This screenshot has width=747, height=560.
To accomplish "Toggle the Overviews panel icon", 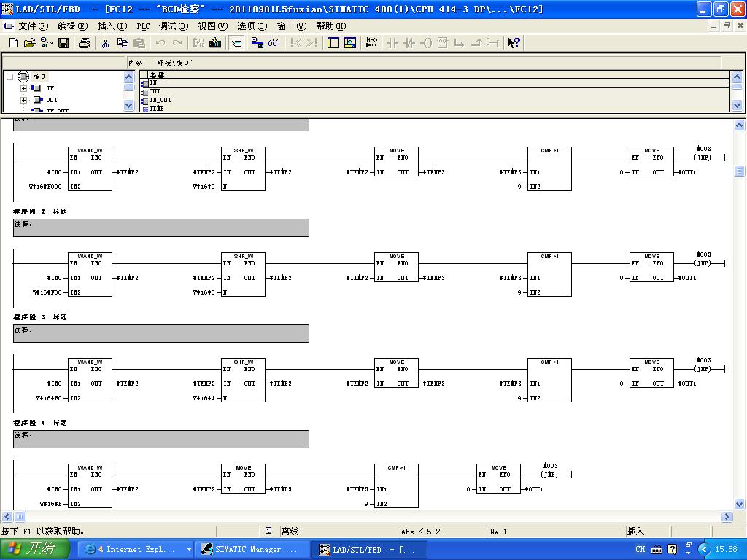I will (333, 43).
